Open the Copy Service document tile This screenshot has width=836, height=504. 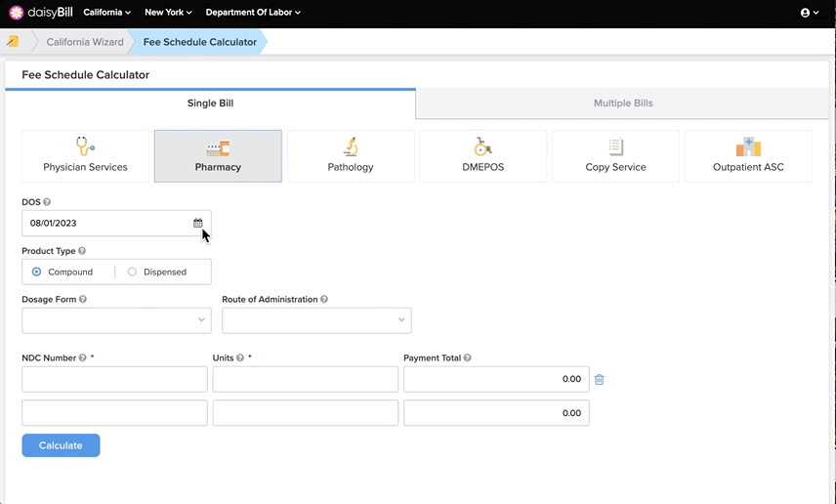(x=616, y=156)
